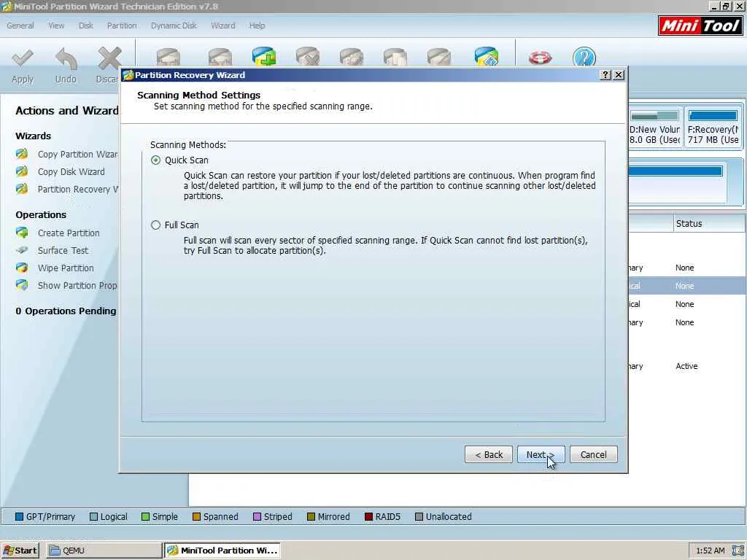Click the MiniTool logo
Screen dimensions: 747x560
[700, 26]
